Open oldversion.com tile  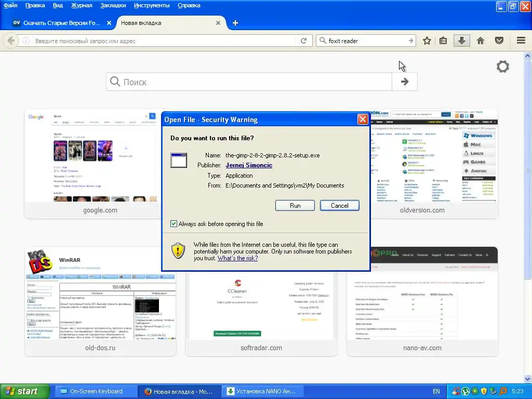[x=434, y=164]
